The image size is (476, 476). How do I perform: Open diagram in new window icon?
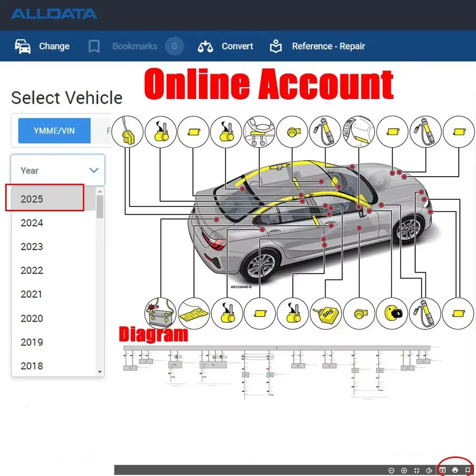443,470
